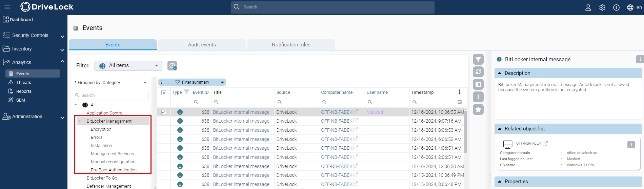
Task: Click the favorites star button
Action: [478, 109]
